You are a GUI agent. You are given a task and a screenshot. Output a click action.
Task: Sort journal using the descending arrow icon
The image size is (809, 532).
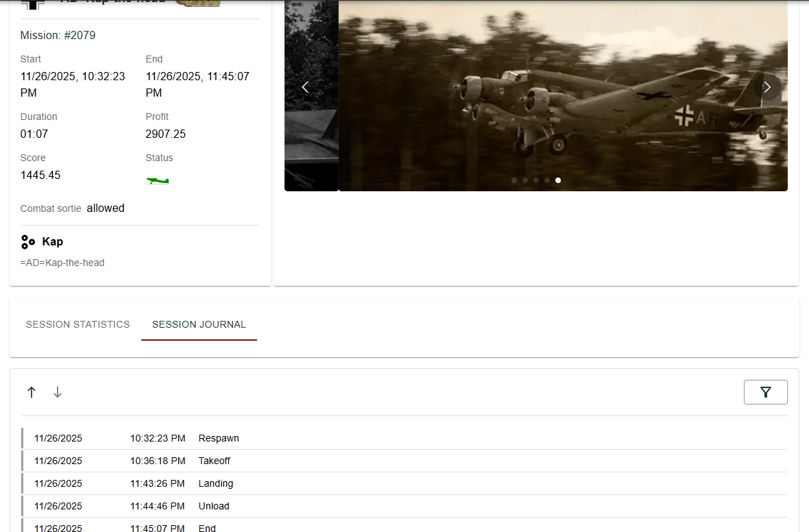coord(58,391)
